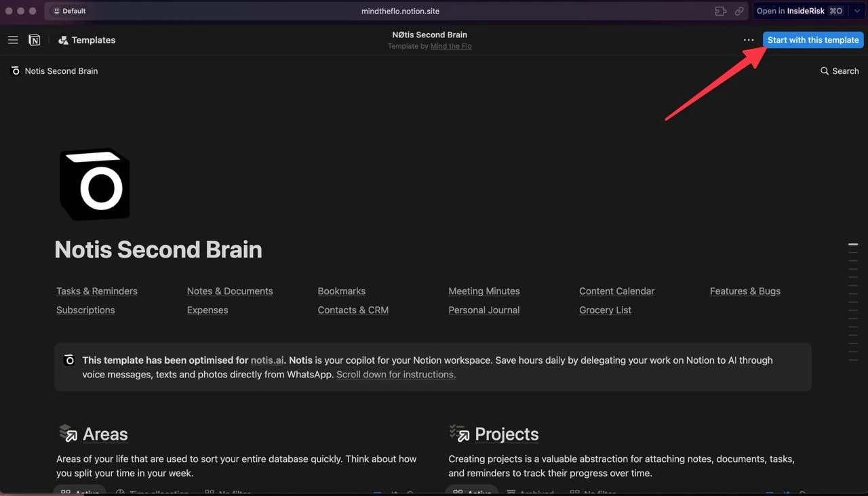Click the Default browser profile button
Viewport: 868px width, 496px height.
pyautogui.click(x=70, y=11)
